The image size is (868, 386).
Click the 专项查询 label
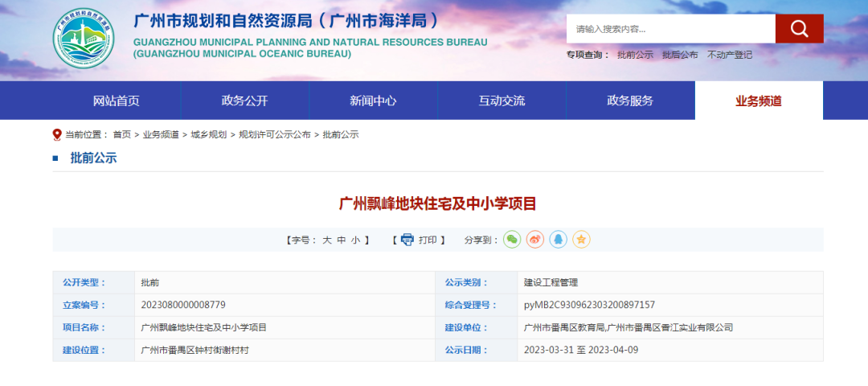click(588, 55)
